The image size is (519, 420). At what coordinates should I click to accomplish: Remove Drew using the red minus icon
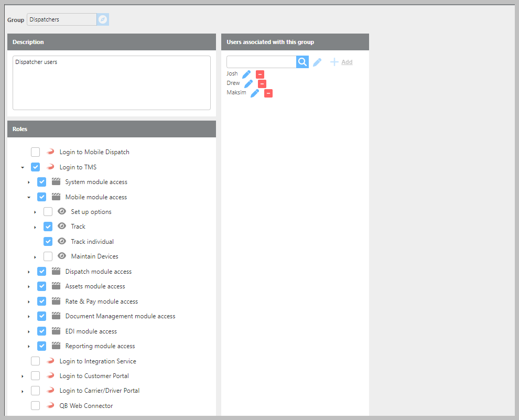click(x=262, y=84)
